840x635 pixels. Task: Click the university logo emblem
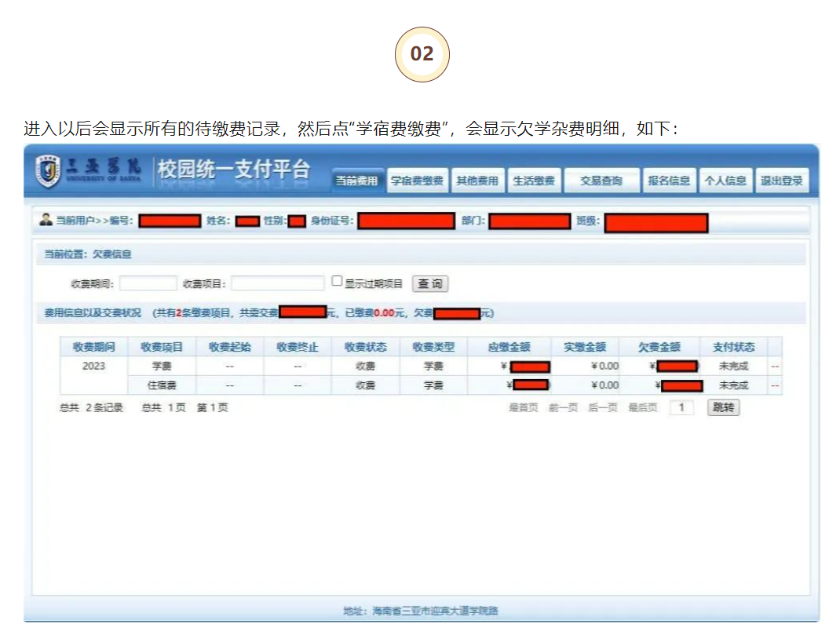[x=49, y=170]
